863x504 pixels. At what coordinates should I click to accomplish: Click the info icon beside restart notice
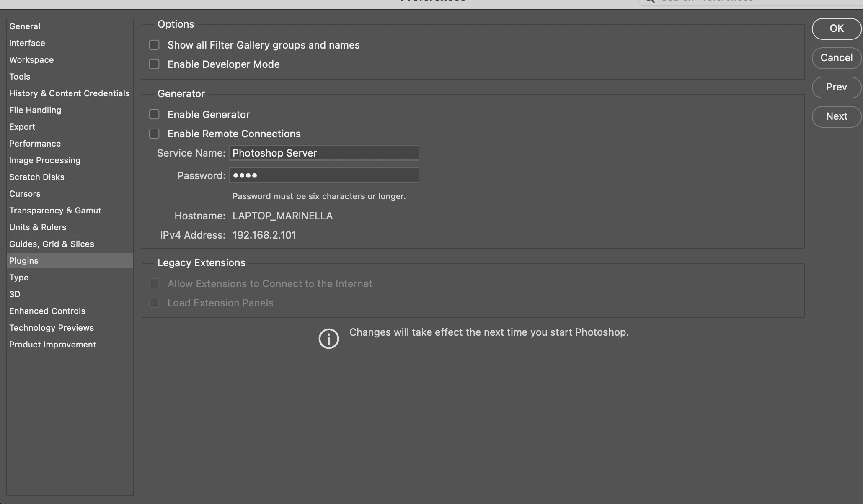pos(328,338)
